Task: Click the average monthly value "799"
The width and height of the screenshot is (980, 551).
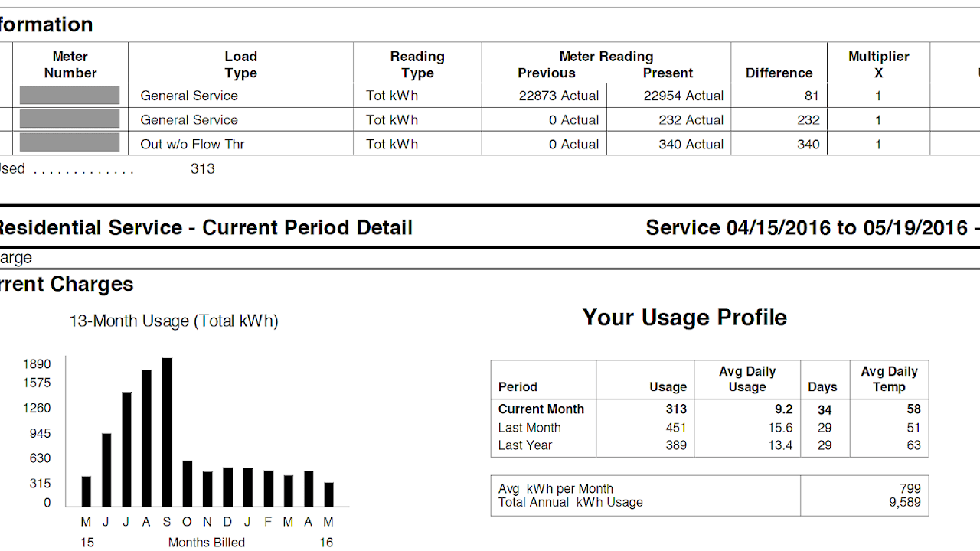Action: click(910, 489)
